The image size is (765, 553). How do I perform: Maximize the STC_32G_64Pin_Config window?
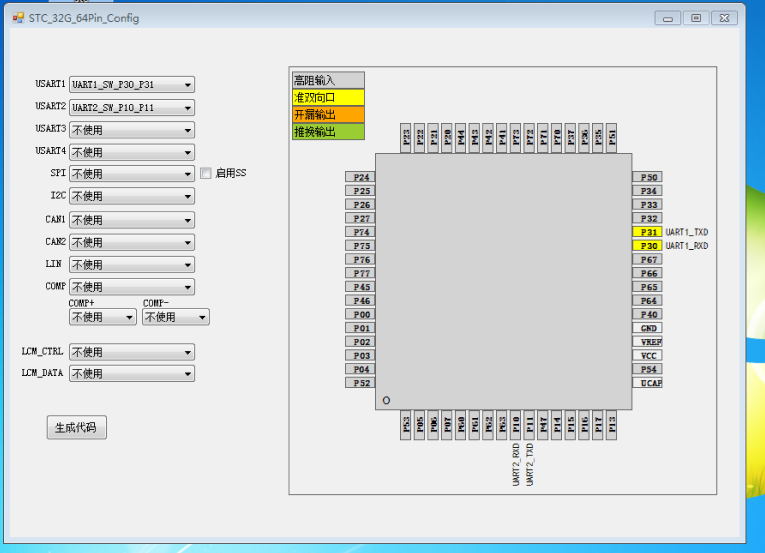(x=696, y=18)
